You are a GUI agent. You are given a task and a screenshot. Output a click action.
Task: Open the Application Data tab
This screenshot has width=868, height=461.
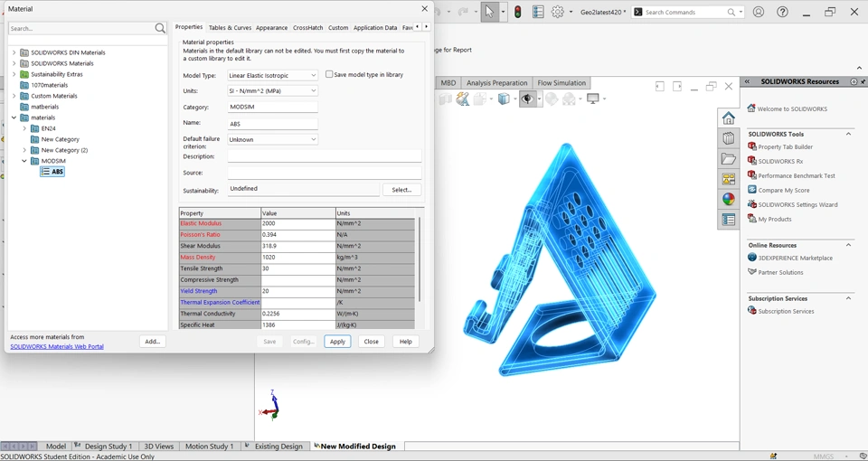[374, 28]
